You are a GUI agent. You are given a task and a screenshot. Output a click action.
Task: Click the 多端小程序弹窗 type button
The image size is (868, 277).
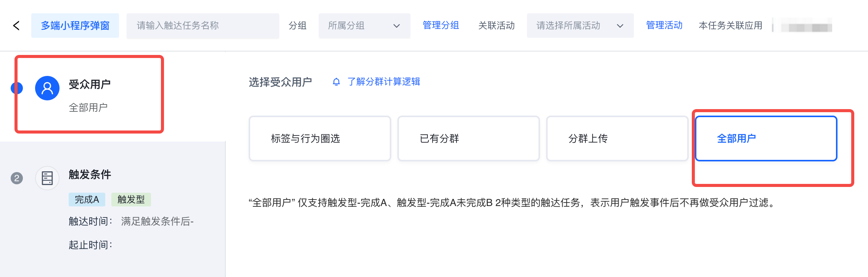pyautogui.click(x=75, y=26)
